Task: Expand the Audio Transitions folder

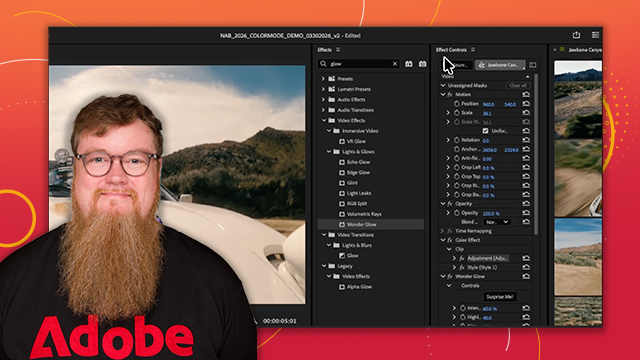Action: 323,110
